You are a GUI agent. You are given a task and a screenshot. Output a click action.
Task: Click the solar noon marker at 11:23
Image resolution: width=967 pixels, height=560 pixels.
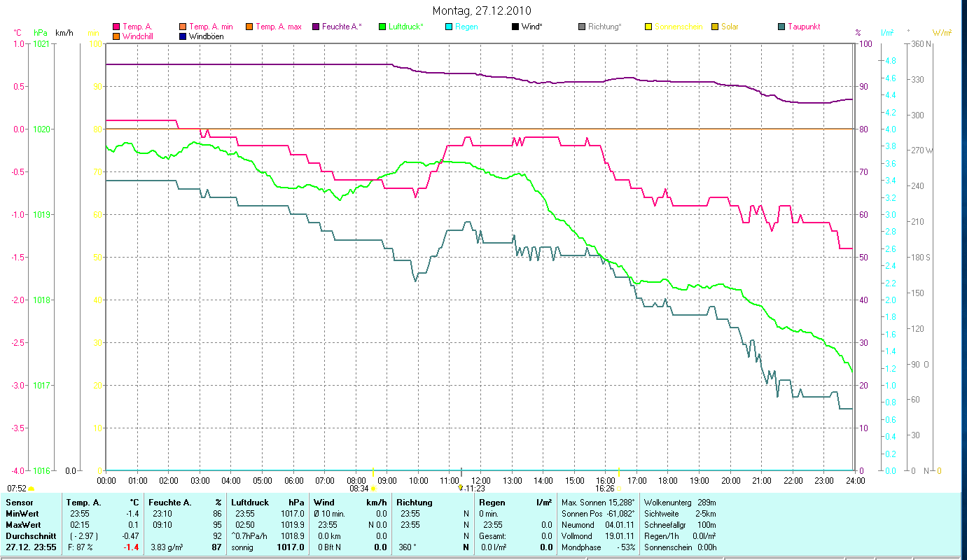point(460,487)
